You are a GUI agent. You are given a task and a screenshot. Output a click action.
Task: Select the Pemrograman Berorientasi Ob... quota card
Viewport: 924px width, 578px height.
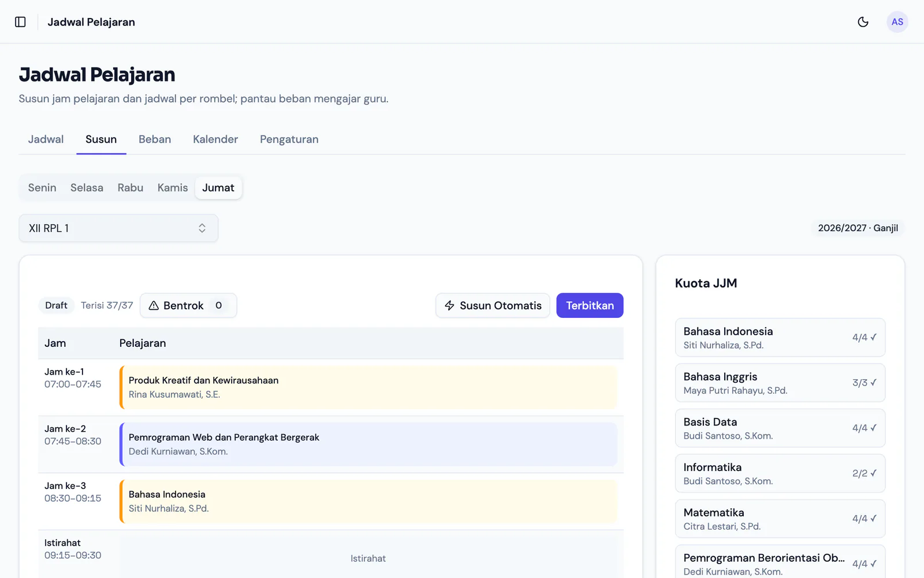[x=780, y=562]
